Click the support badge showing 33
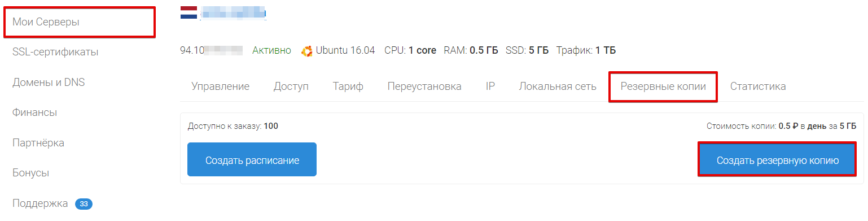The image size is (868, 221). pos(84,204)
